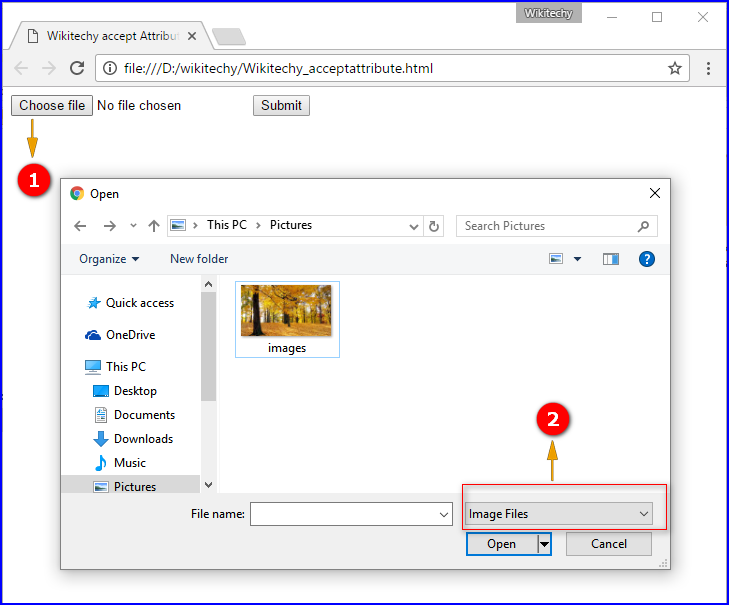Click the browser reload page icon

pos(77,69)
